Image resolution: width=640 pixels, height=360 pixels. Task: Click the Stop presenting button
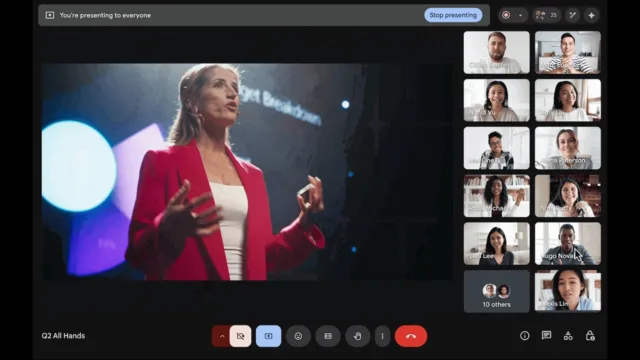tap(453, 15)
